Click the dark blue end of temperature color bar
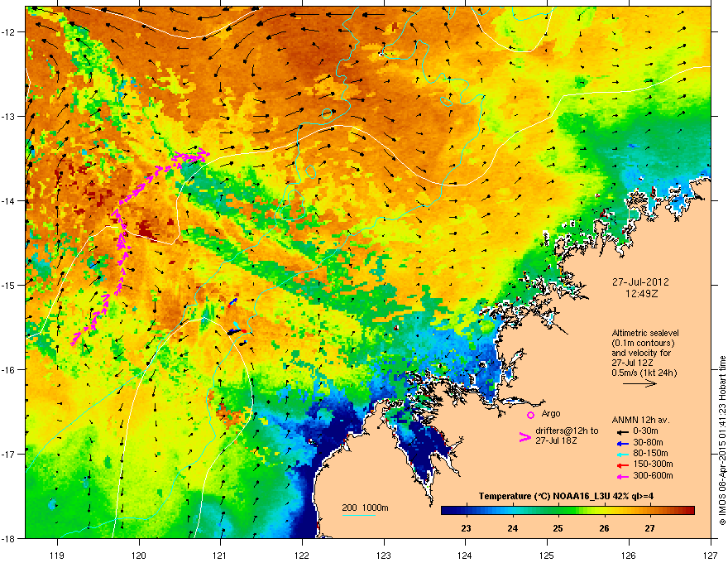This screenshot has width=728, height=563. click(x=448, y=511)
